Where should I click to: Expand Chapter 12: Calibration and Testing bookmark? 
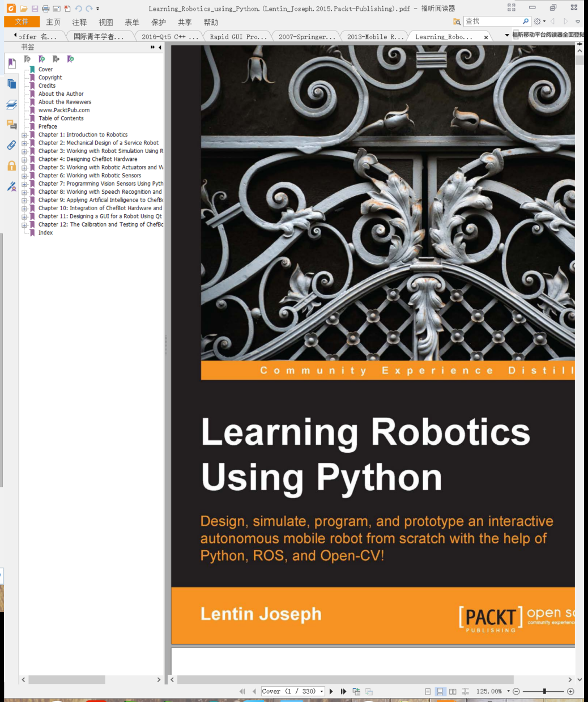pyautogui.click(x=24, y=225)
